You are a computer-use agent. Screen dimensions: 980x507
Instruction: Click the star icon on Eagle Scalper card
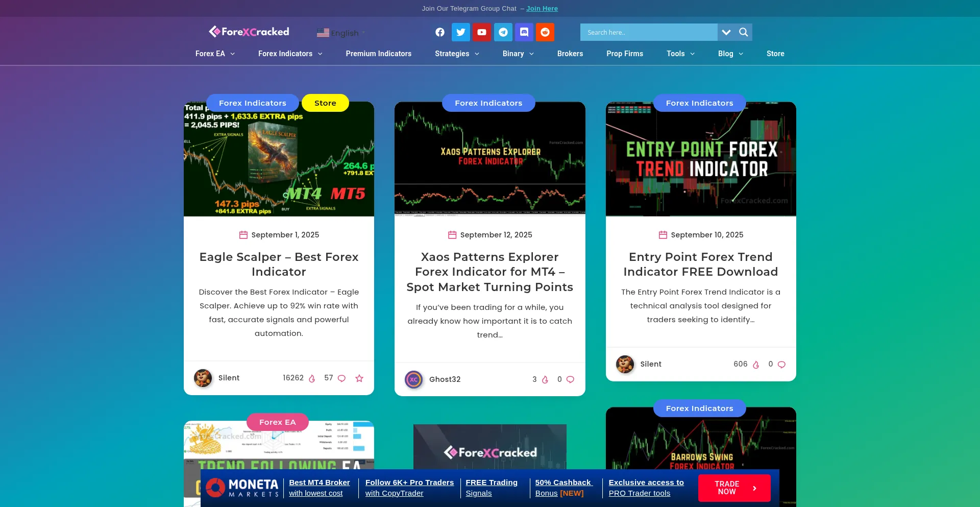tap(359, 378)
